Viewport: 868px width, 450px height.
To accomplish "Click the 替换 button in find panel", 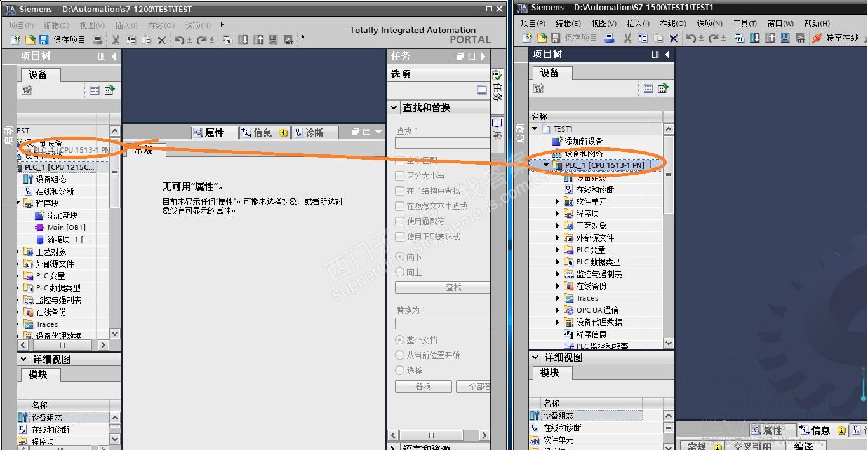I will (x=424, y=386).
